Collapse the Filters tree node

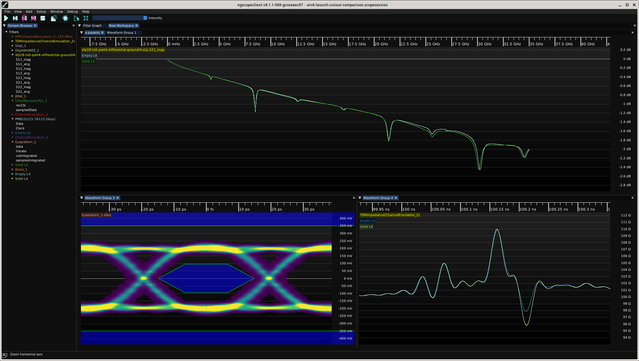(7, 32)
